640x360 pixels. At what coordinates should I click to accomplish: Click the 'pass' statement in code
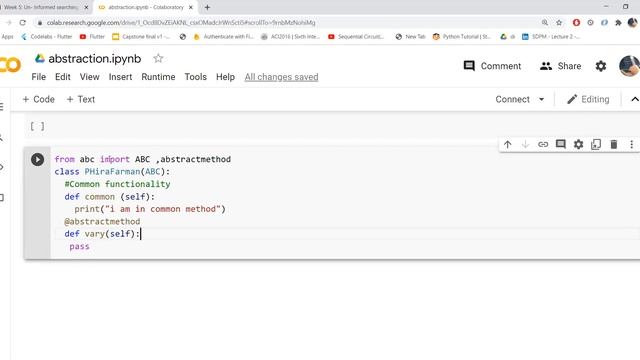(x=79, y=246)
